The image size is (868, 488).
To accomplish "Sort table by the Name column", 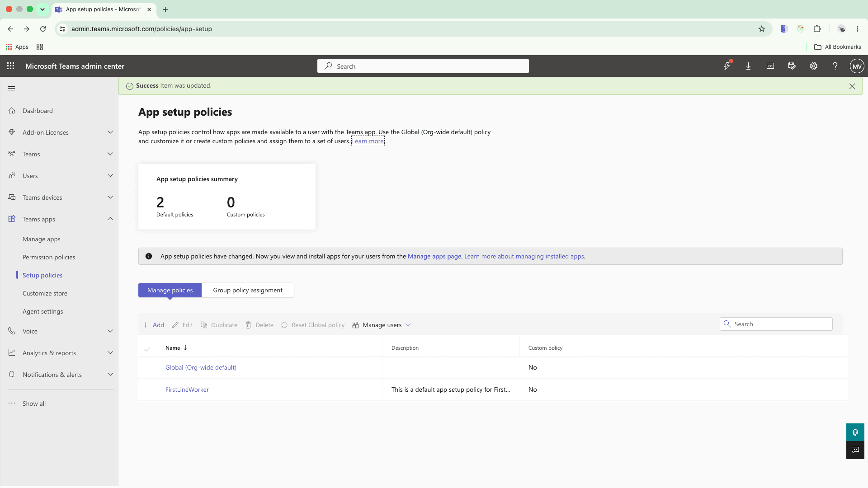I will [x=176, y=348].
